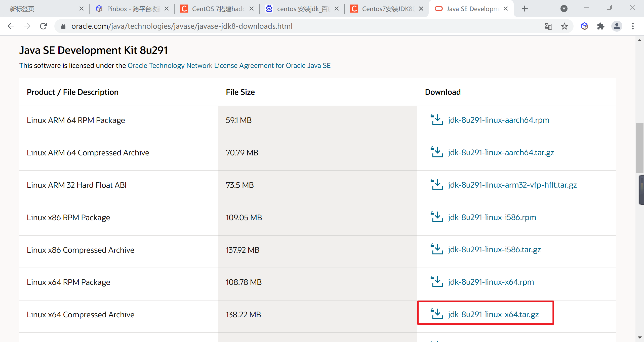Expand the tab search dropdown arrow
Screen dimensions: 644x342
564,9
